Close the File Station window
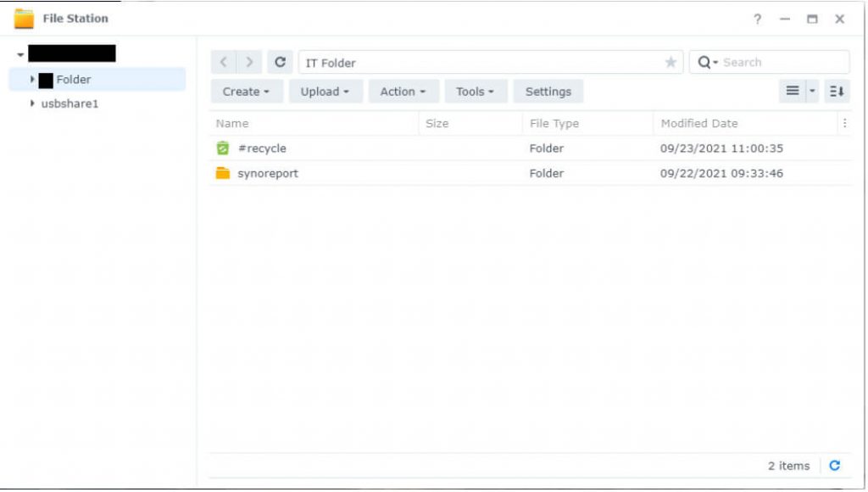This screenshot has width=868, height=492. (840, 19)
